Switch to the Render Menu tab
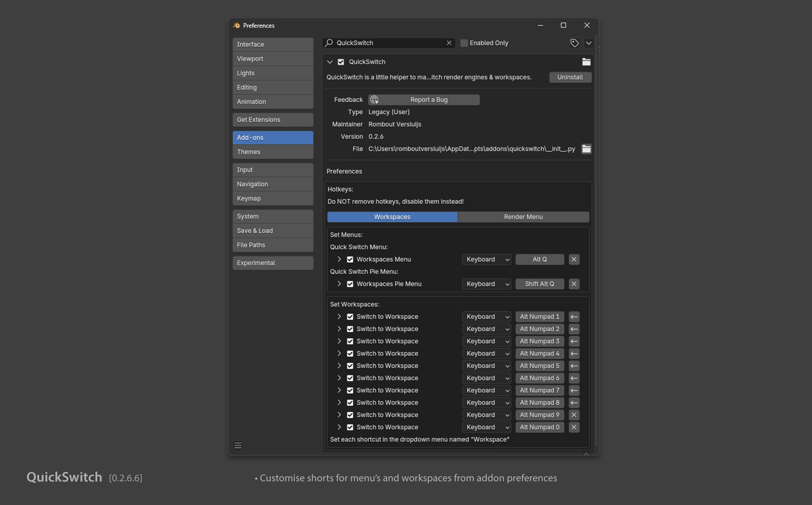 pyautogui.click(x=523, y=217)
